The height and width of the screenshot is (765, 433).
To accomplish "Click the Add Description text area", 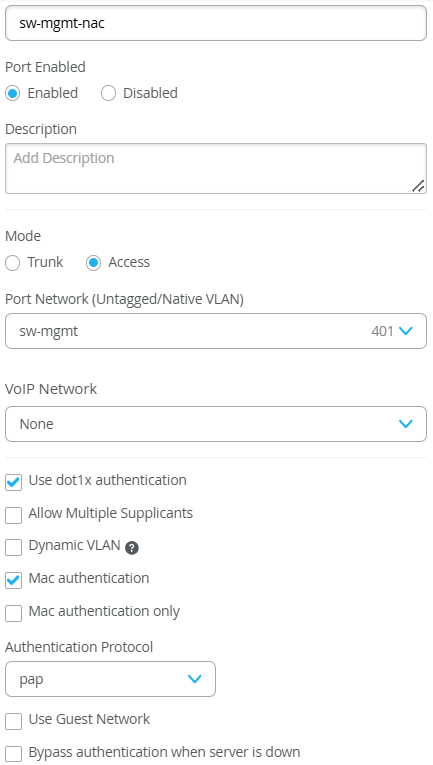I will tap(216, 168).
